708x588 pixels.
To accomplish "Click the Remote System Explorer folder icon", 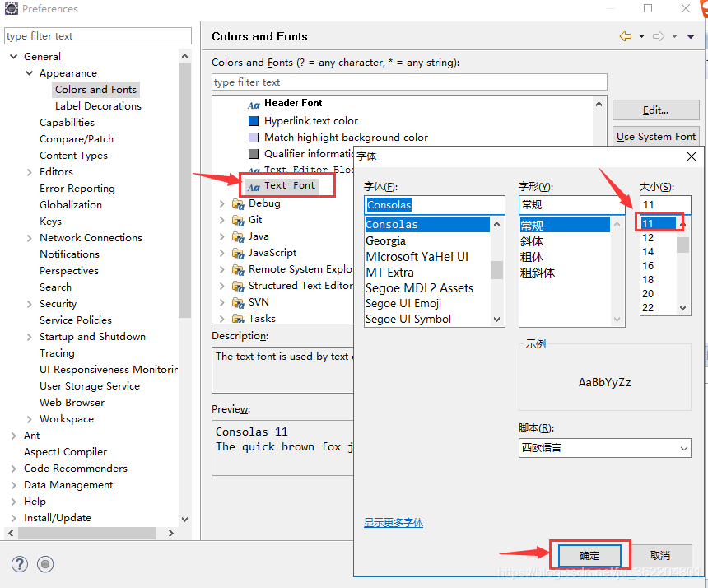I will point(238,269).
